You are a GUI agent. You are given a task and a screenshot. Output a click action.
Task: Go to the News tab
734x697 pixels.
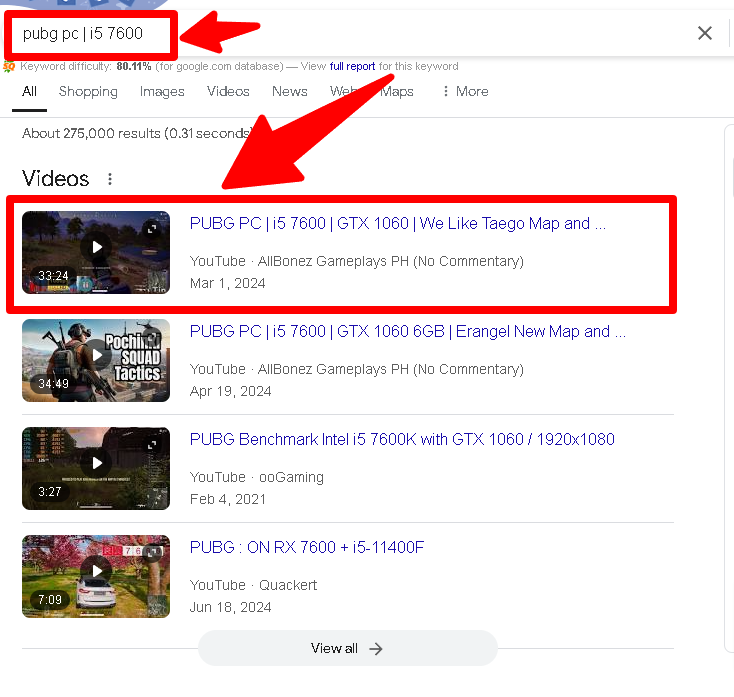point(289,91)
